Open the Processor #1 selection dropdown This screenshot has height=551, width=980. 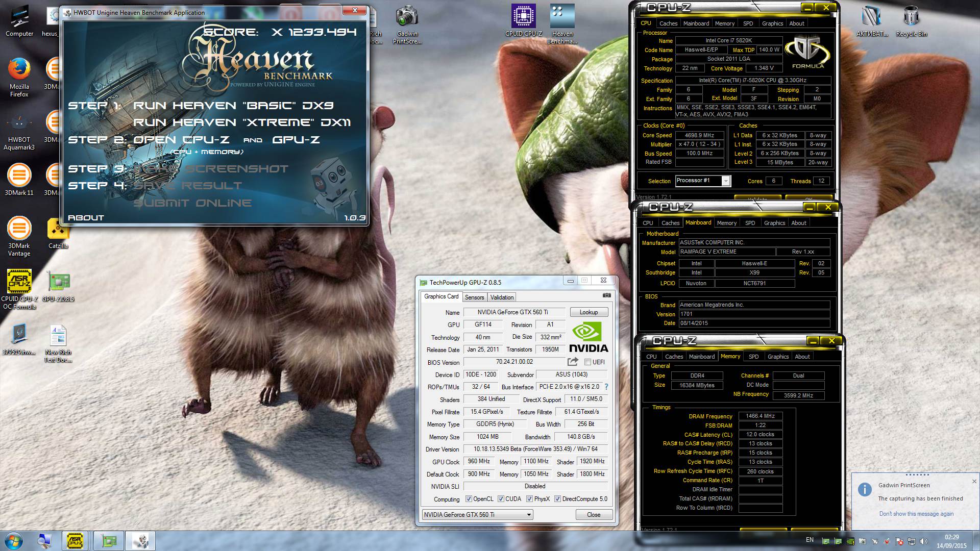703,181
